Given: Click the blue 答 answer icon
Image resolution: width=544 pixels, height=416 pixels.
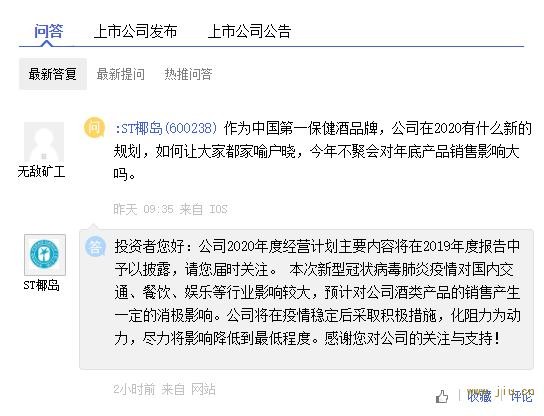Looking at the screenshot, I should pos(95,247).
